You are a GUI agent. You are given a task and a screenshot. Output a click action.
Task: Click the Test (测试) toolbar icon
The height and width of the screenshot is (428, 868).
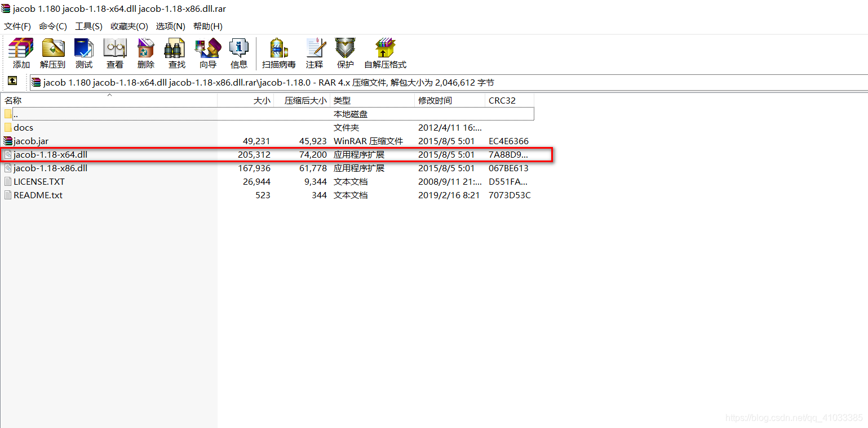click(x=84, y=48)
